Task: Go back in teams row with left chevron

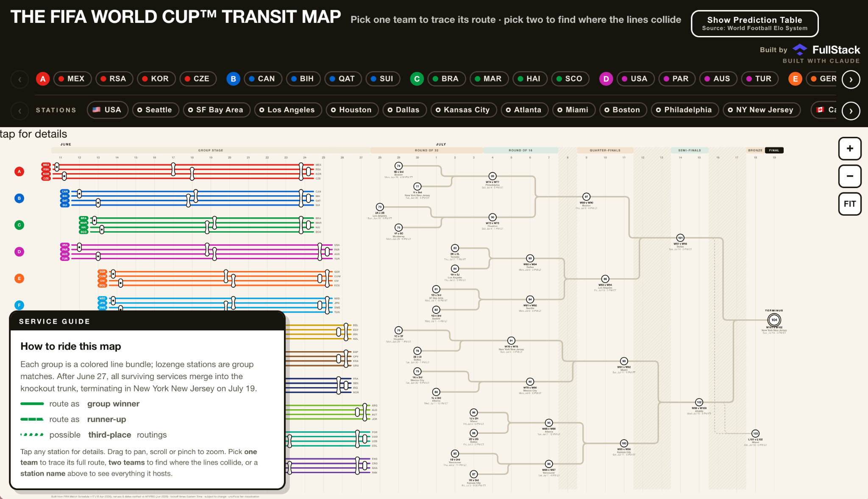Action: coord(19,79)
